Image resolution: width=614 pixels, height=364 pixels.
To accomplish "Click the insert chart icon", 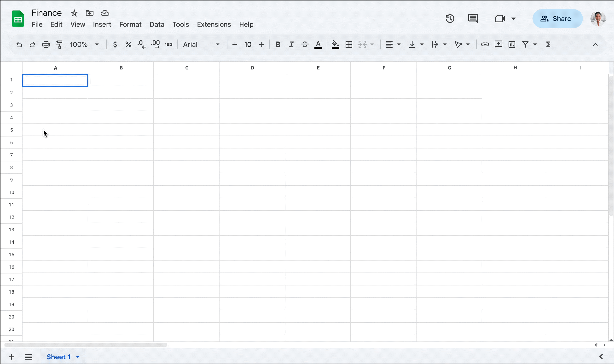I will [x=512, y=44].
